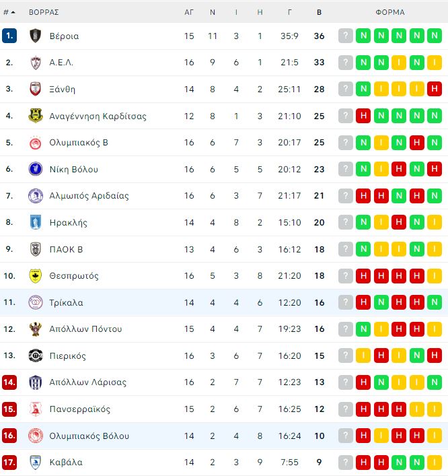This screenshot has width=448, height=476.
Task: Click the Α.Ε.Λ. club logo
Action: coord(36,63)
